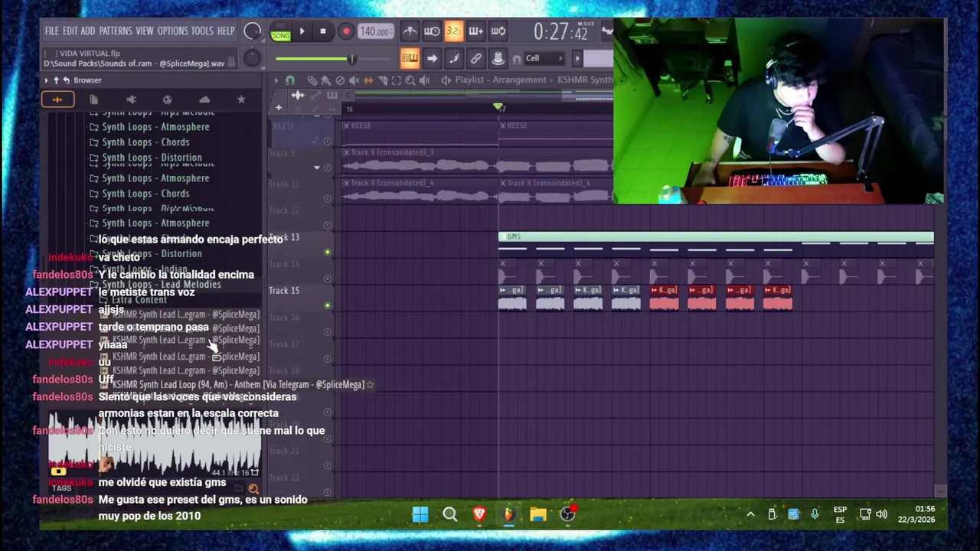The image size is (980, 551).
Task: Expand the Playlist options menu arrow
Action: [276, 80]
